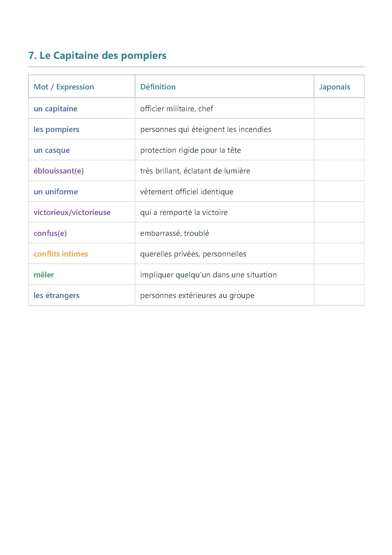Click the purple word 'confus(e)'
Screen dimensions: 392x555
(x=50, y=233)
